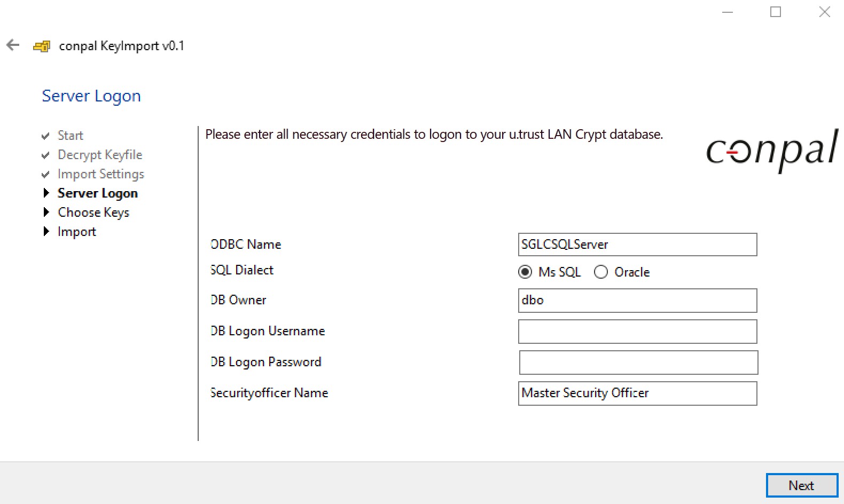This screenshot has width=844, height=504.
Task: Proceed with the Next button
Action: [802, 486]
